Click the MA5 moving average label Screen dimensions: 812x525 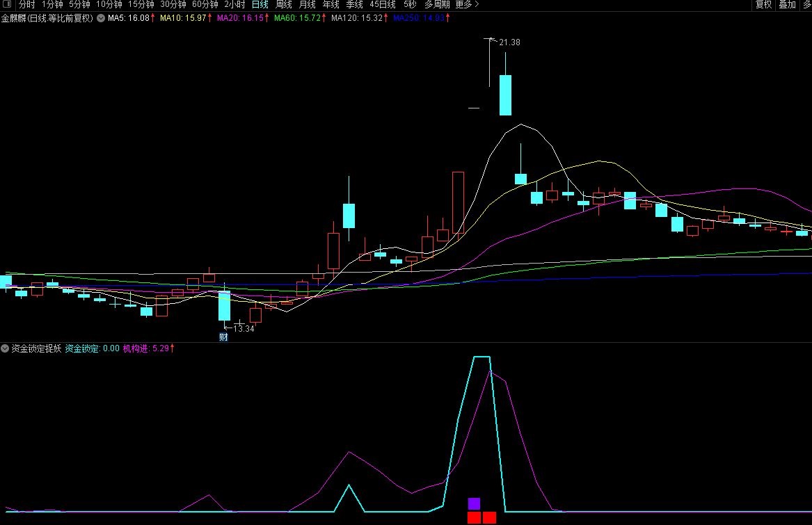[128, 18]
